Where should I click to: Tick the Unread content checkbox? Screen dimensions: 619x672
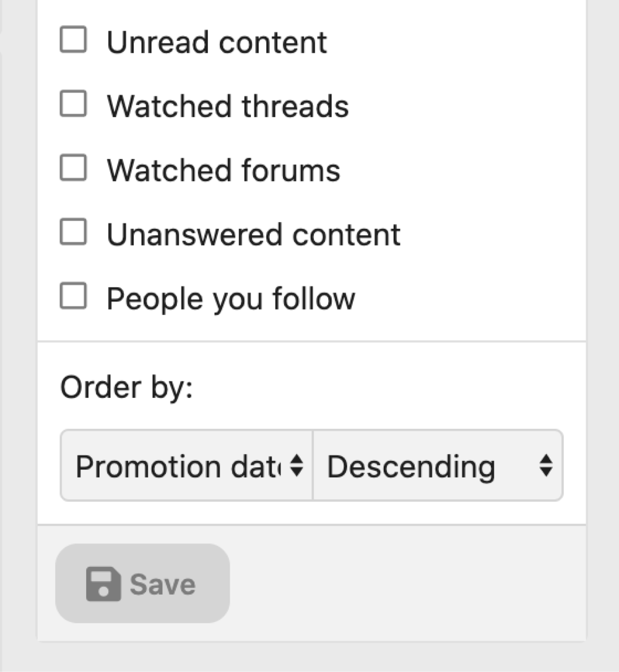point(73,40)
